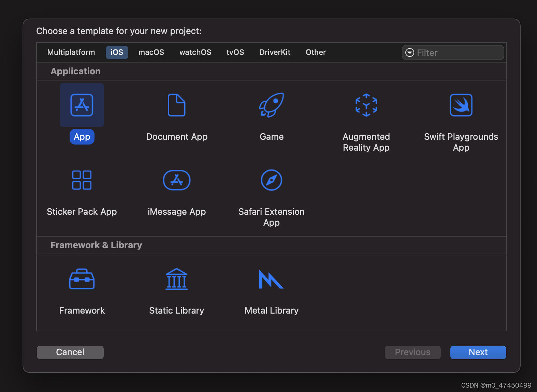Click the Sticker Pack App label

(x=82, y=212)
